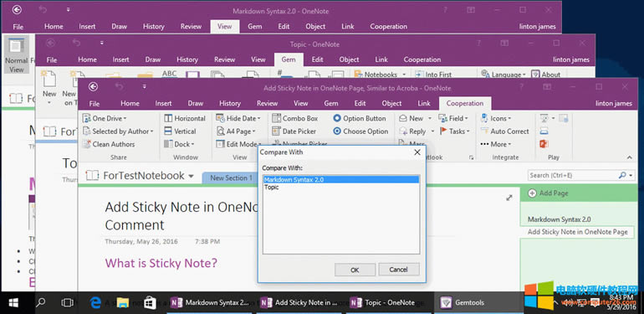The image size is (644, 314).
Task: Switch to the Gem ribbon tab
Action: pos(330,103)
